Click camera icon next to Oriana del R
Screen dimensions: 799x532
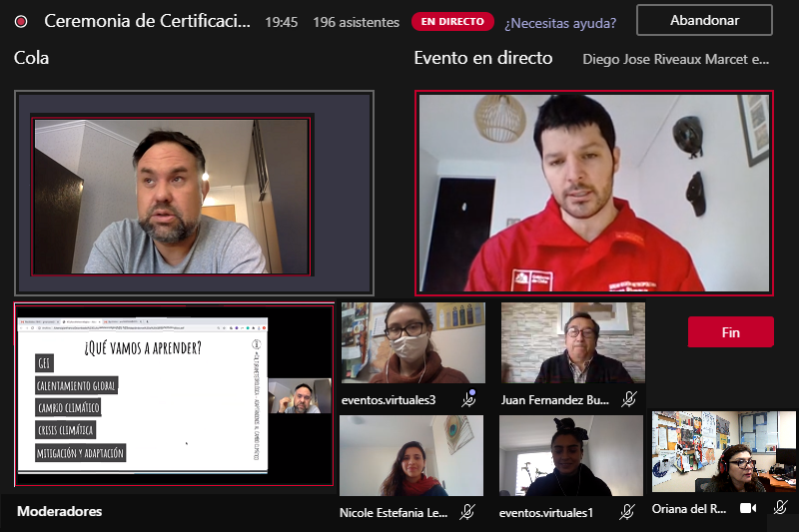tap(747, 508)
